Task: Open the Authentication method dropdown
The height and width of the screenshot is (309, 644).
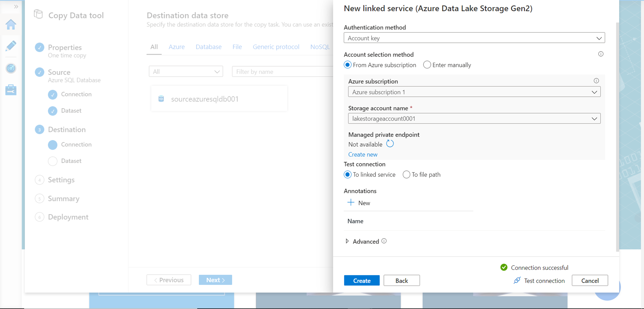Action: tap(474, 38)
